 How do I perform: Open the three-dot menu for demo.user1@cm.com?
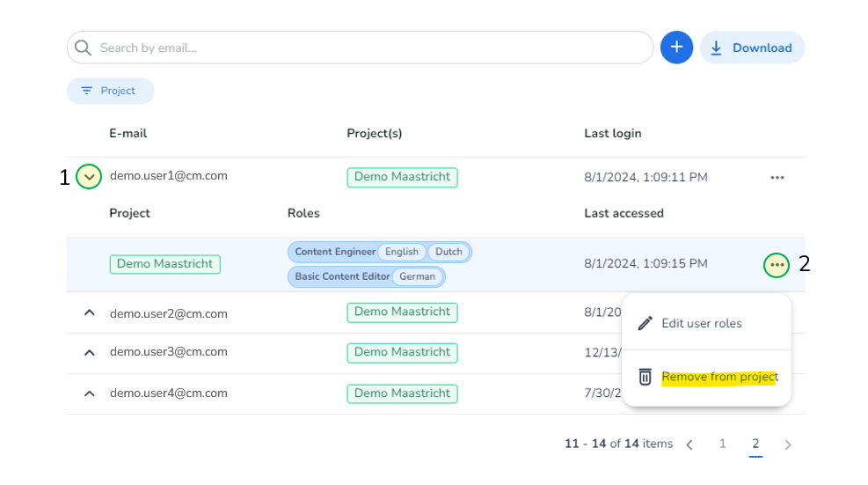777,177
